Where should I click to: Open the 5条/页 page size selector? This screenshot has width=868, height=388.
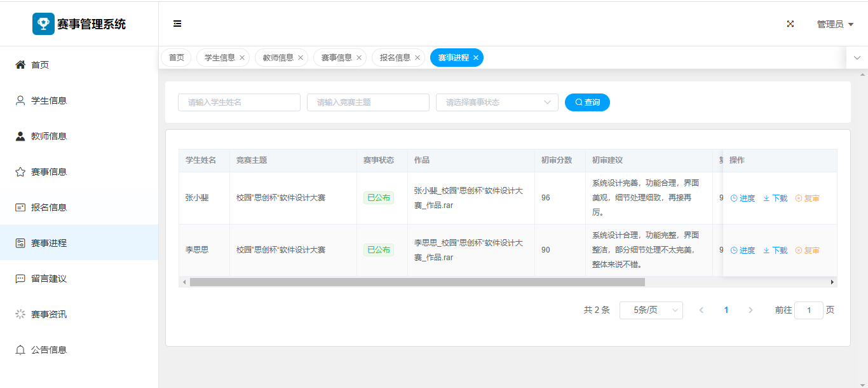[651, 310]
